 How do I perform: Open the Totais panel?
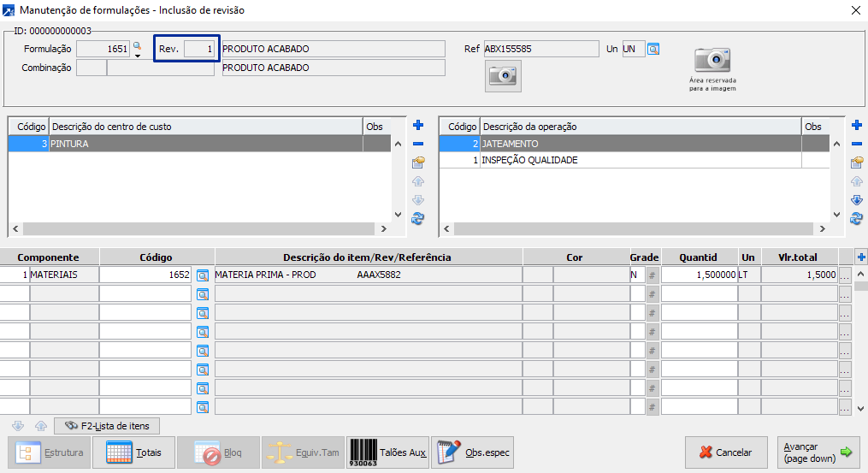pyautogui.click(x=134, y=452)
